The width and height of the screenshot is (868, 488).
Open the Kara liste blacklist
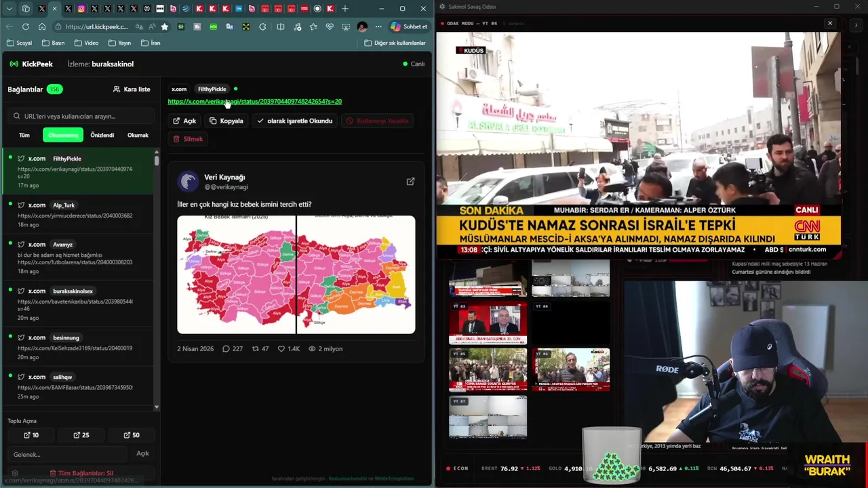pyautogui.click(x=132, y=89)
